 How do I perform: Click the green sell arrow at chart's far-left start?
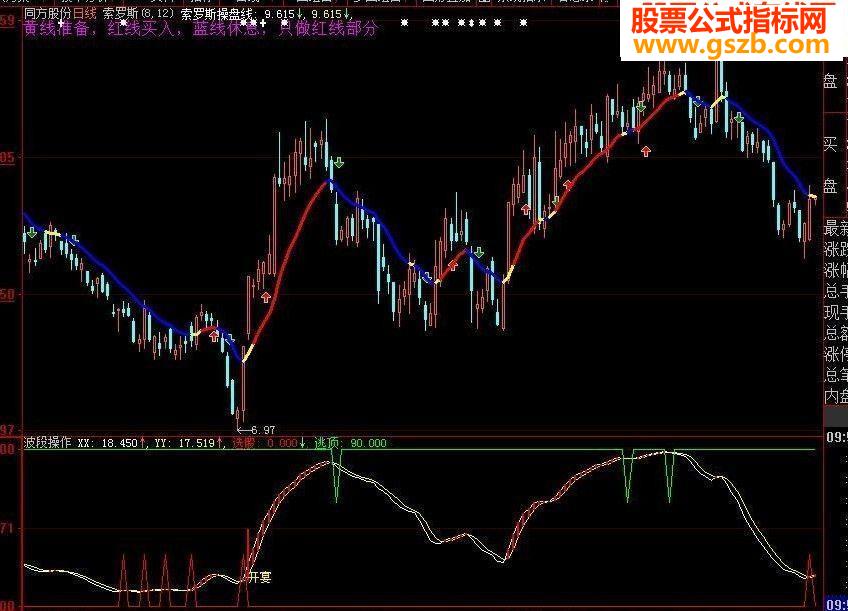point(32,233)
